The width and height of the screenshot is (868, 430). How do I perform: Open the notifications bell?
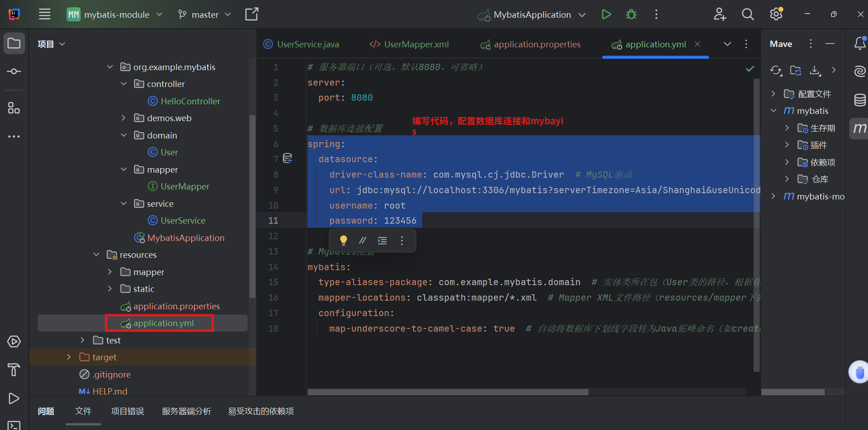860,44
